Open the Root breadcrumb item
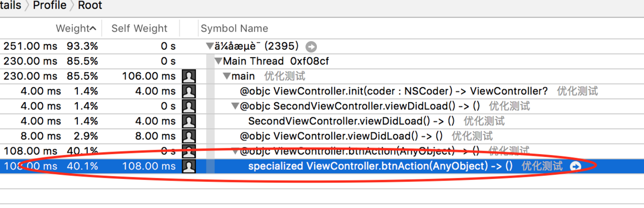644x208 pixels. point(90,6)
